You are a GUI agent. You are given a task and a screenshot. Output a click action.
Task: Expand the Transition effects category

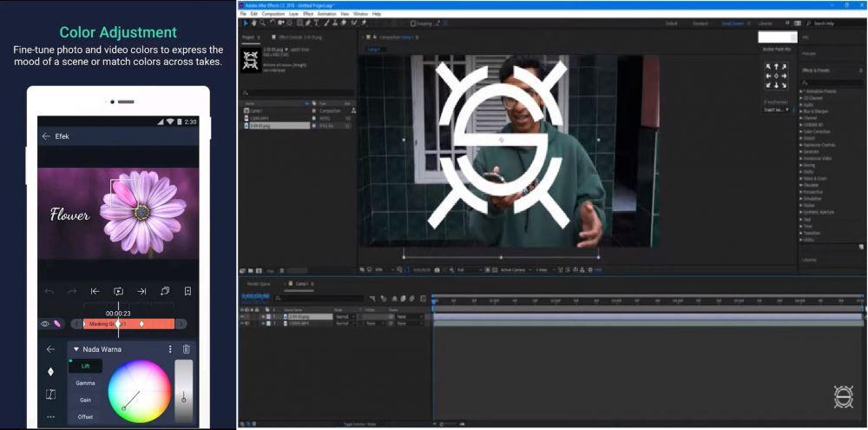pyautogui.click(x=801, y=233)
